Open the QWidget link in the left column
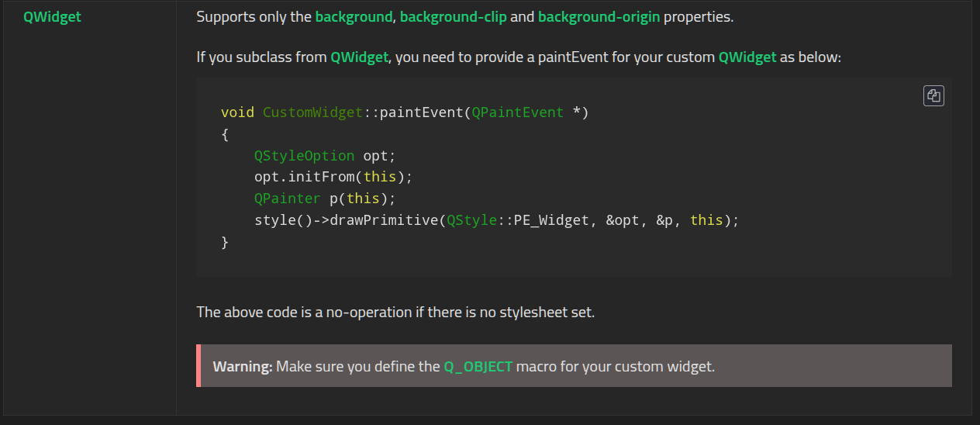The height and width of the screenshot is (425, 980). [52, 17]
